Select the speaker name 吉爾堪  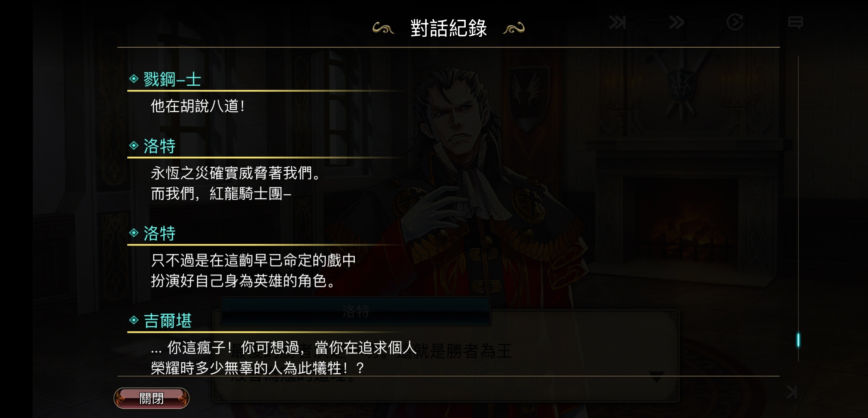tap(168, 321)
